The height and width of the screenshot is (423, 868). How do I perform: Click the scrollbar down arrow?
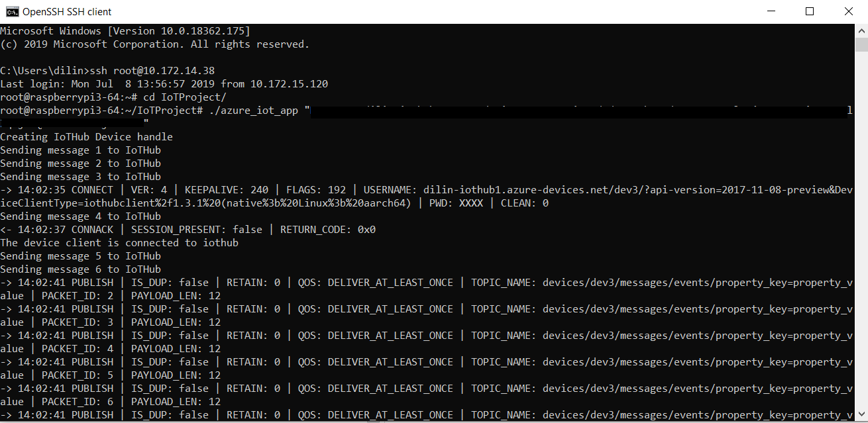coord(861,416)
